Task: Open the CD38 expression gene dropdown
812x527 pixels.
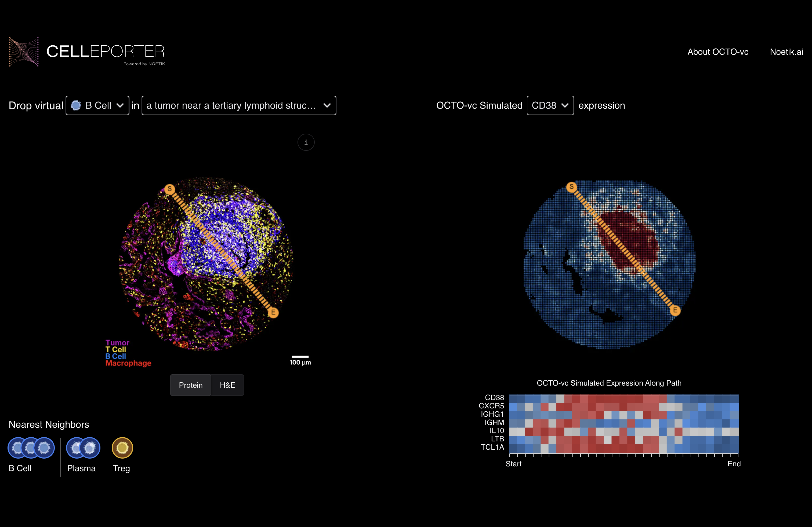Action: (x=550, y=106)
